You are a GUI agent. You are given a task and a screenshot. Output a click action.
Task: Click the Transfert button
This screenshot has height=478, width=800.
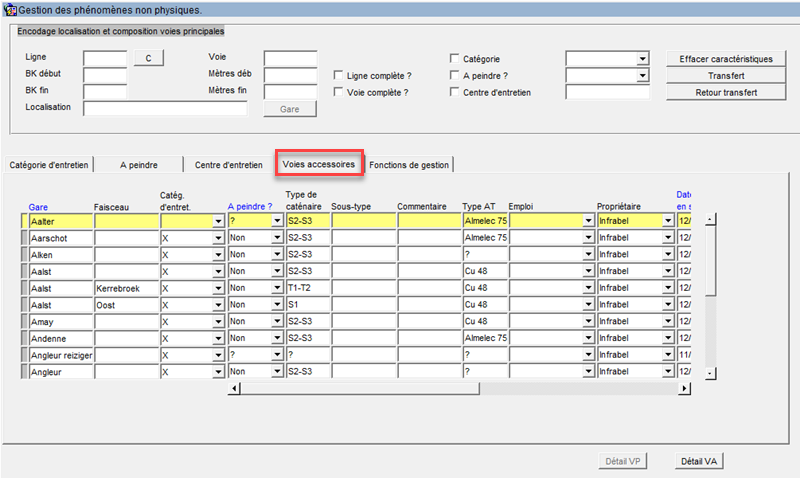tap(726, 76)
